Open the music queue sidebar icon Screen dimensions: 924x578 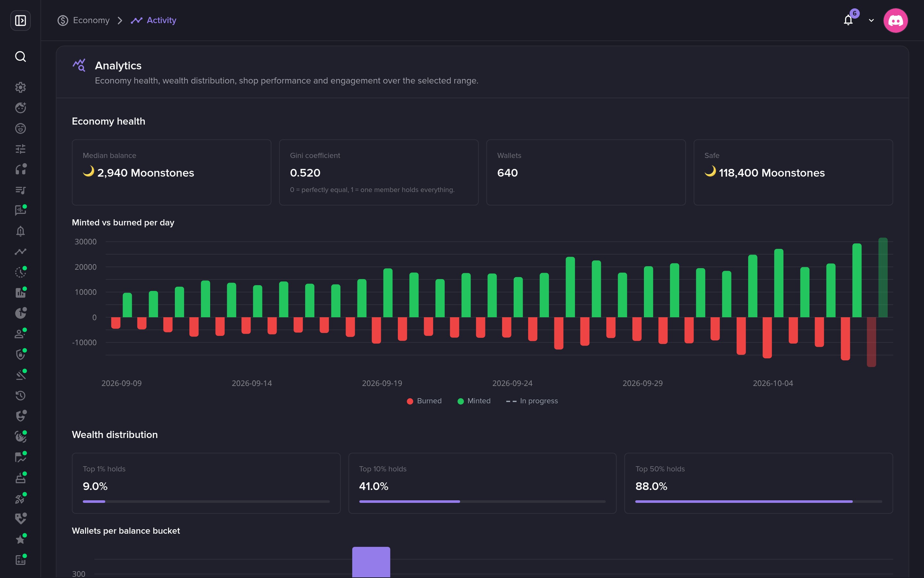20,190
